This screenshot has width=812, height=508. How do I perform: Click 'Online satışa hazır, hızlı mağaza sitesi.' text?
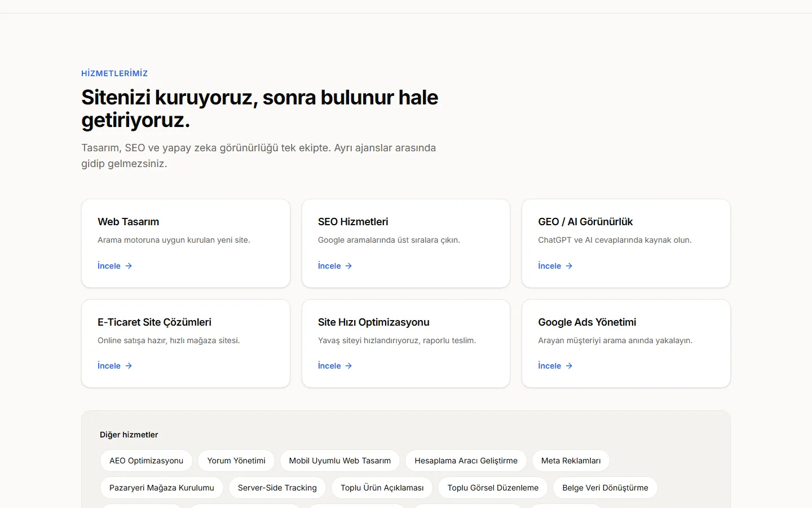pos(169,340)
